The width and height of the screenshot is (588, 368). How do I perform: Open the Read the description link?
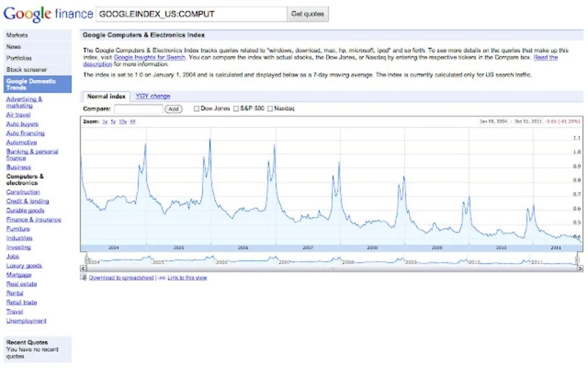(x=545, y=58)
